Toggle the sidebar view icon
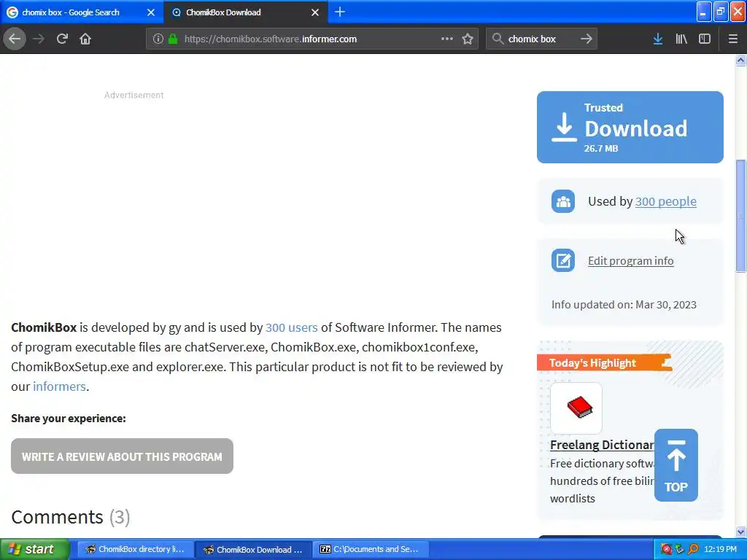 tap(705, 39)
